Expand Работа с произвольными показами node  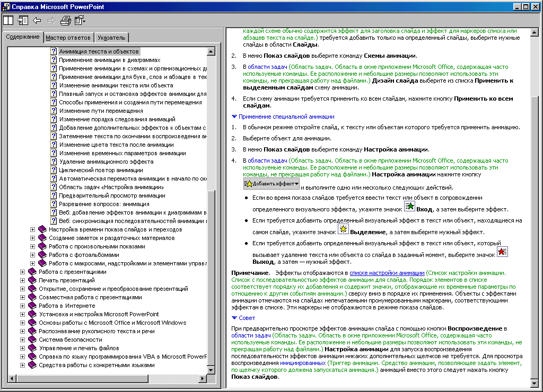(32, 246)
